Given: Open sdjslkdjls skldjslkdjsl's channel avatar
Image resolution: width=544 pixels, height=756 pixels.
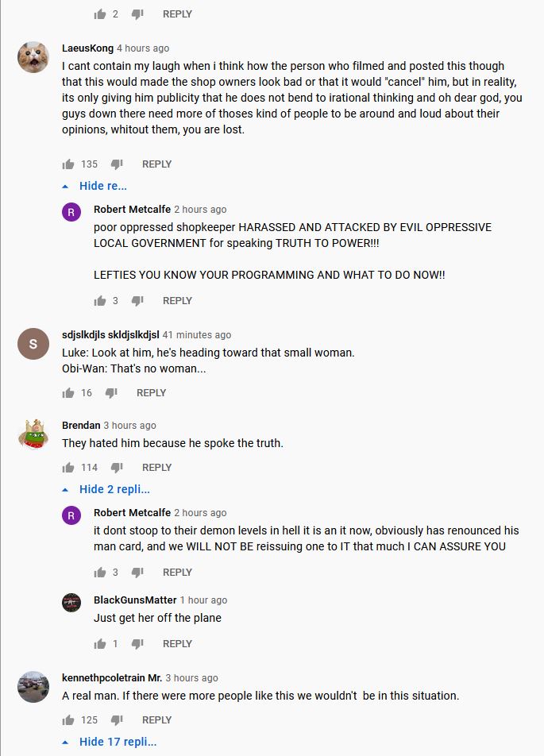Looking at the screenshot, I should pos(33,343).
